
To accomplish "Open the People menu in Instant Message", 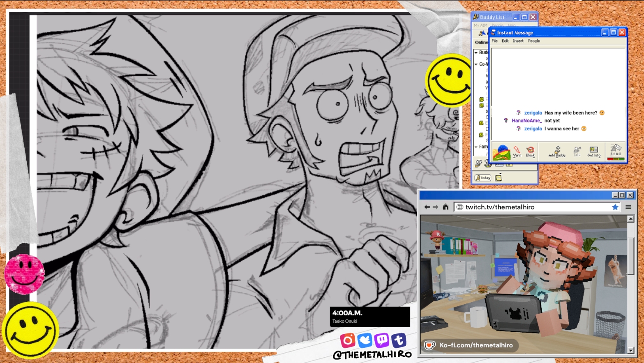I will pos(534,41).
